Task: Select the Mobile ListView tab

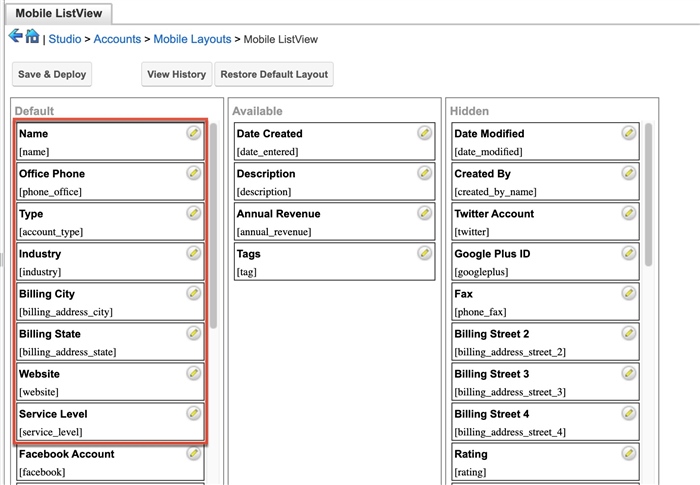Action: click(58, 13)
